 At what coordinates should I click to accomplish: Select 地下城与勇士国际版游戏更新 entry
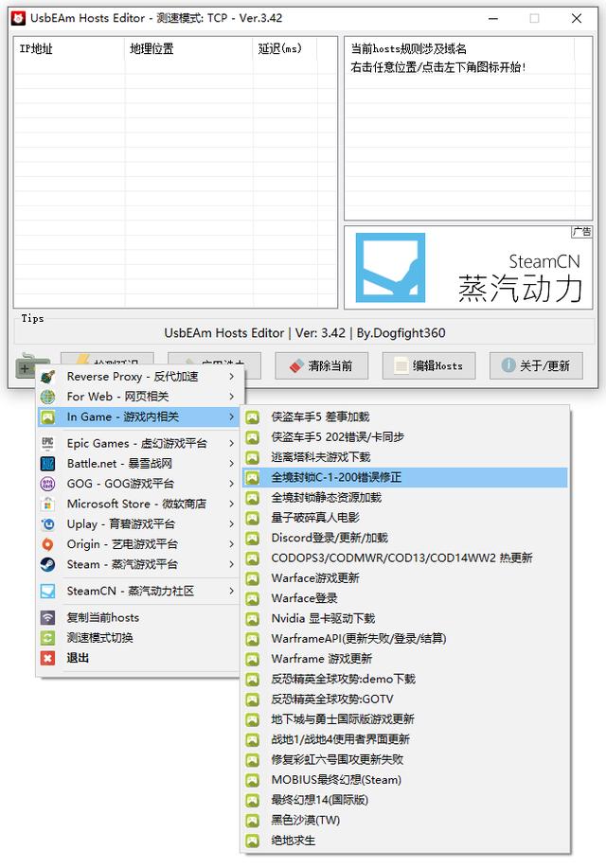[405, 719]
